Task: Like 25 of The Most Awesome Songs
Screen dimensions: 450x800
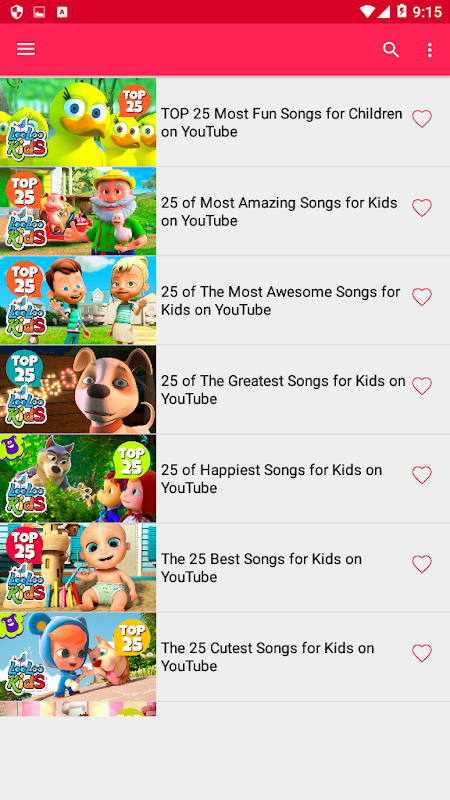Action: click(x=422, y=297)
